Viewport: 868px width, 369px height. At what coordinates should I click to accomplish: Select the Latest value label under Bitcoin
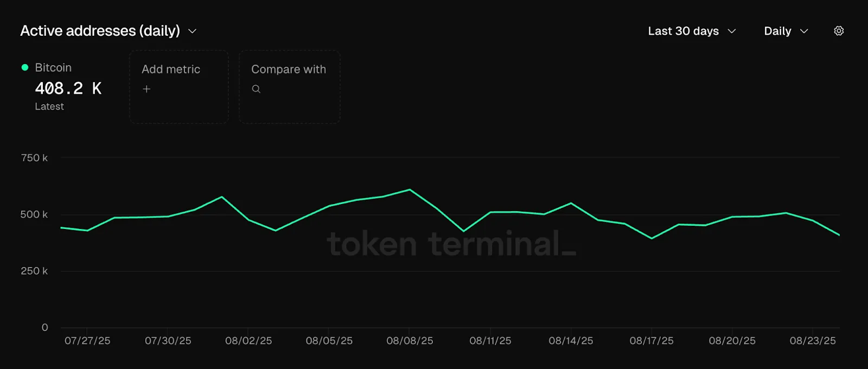(x=49, y=106)
